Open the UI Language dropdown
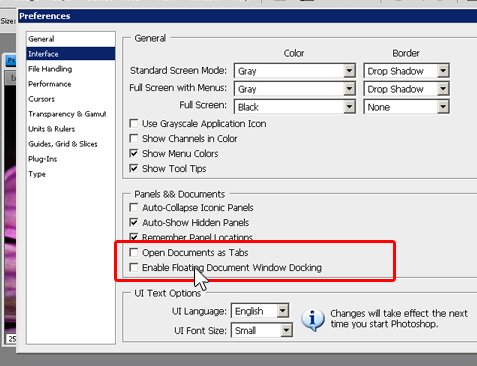The image size is (477, 366). tap(260, 311)
